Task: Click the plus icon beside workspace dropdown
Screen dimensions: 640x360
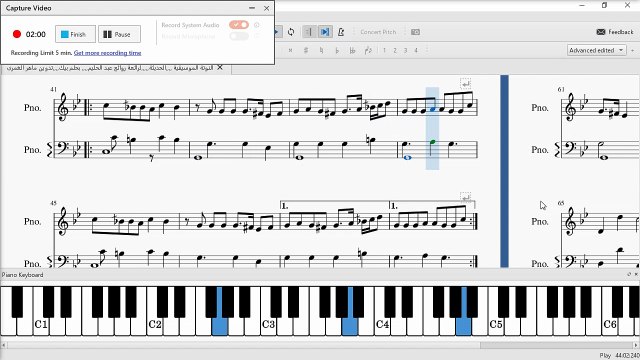Action: pos(633,50)
